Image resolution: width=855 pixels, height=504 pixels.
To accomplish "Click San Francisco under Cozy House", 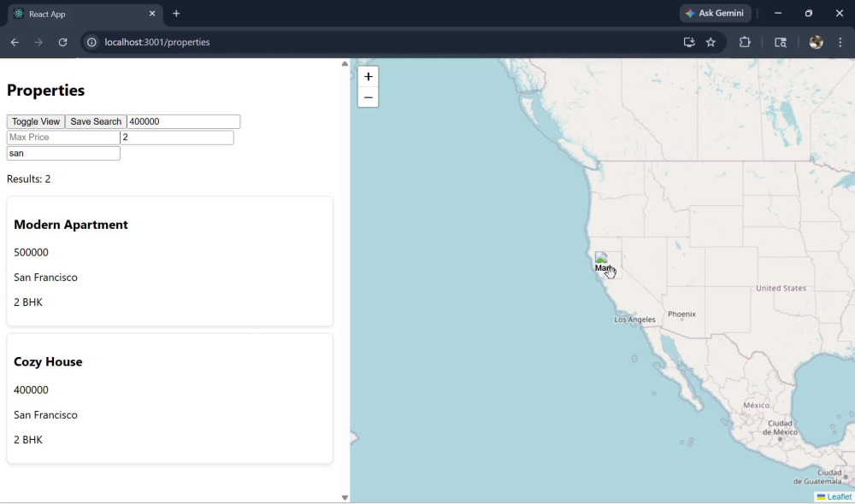I will pyautogui.click(x=45, y=414).
